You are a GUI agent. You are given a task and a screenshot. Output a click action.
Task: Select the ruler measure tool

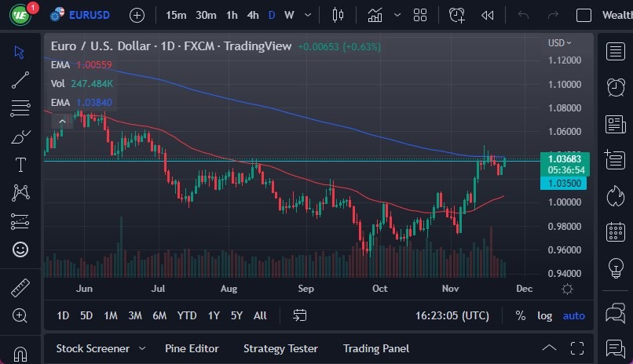20,287
